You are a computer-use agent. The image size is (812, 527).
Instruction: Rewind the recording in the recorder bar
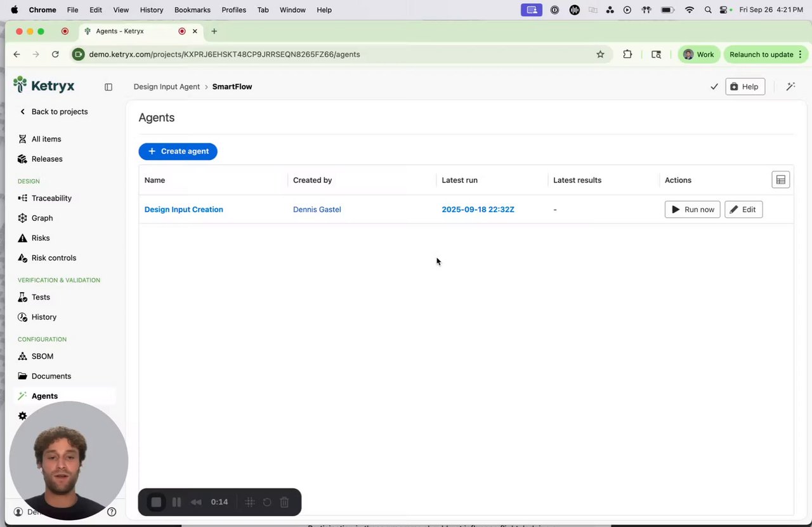pyautogui.click(x=196, y=502)
